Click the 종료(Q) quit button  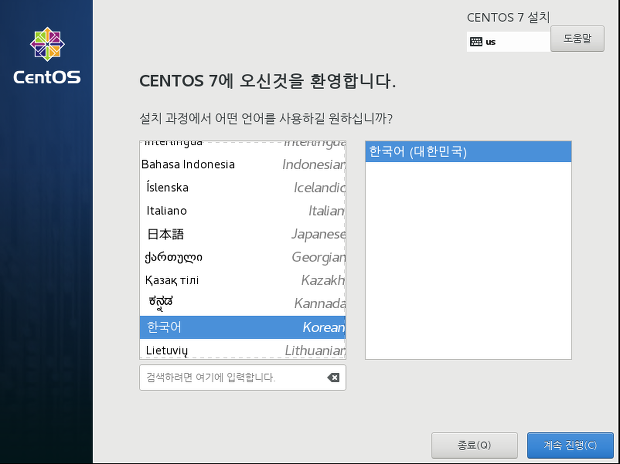pyautogui.click(x=474, y=445)
